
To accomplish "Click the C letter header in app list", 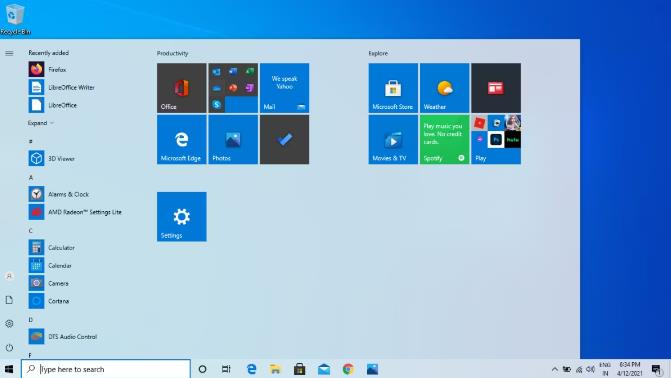I will pyautogui.click(x=31, y=230).
